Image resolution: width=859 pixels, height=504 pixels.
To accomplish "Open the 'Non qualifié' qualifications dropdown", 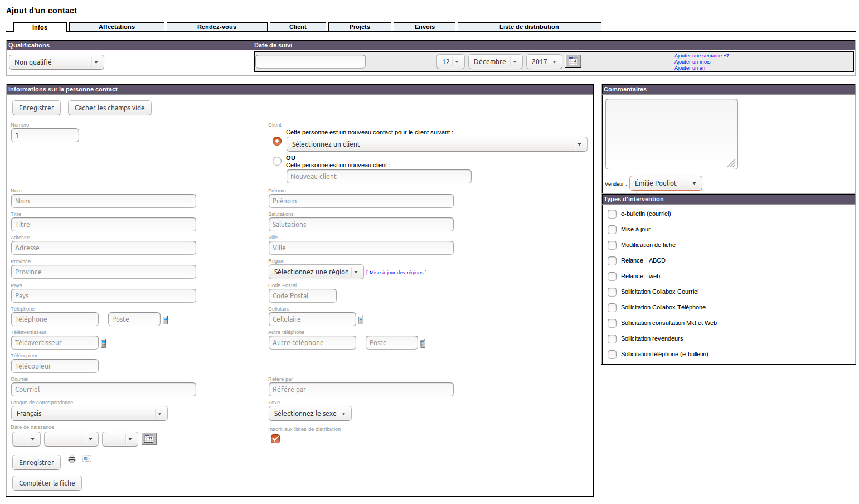I will pos(56,62).
